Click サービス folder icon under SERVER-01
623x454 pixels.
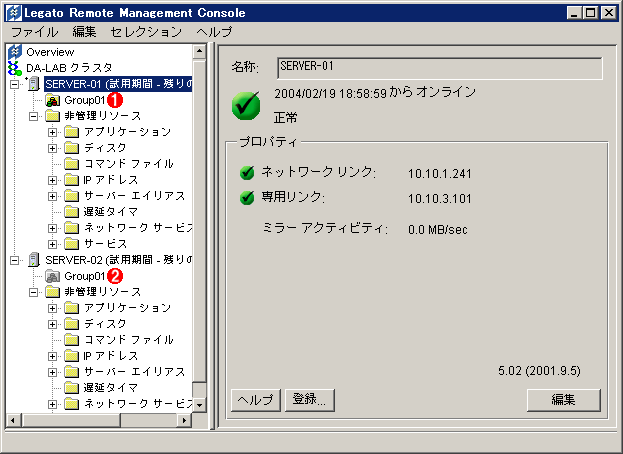point(72,243)
